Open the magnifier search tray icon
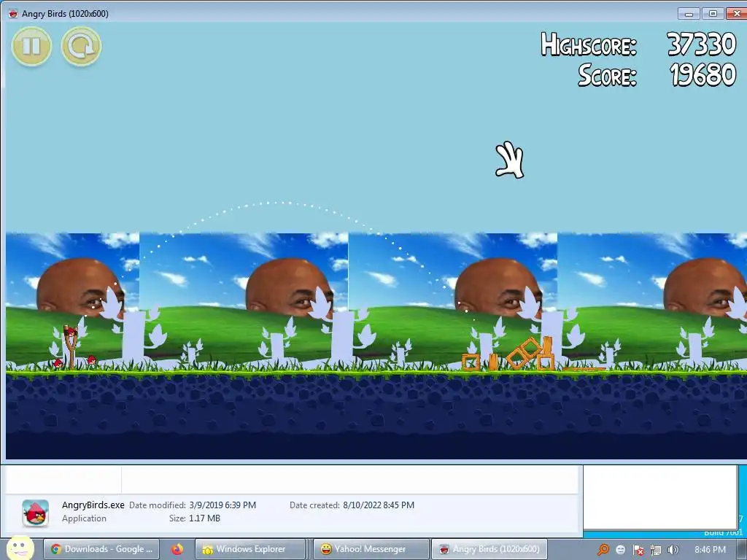 (x=603, y=550)
